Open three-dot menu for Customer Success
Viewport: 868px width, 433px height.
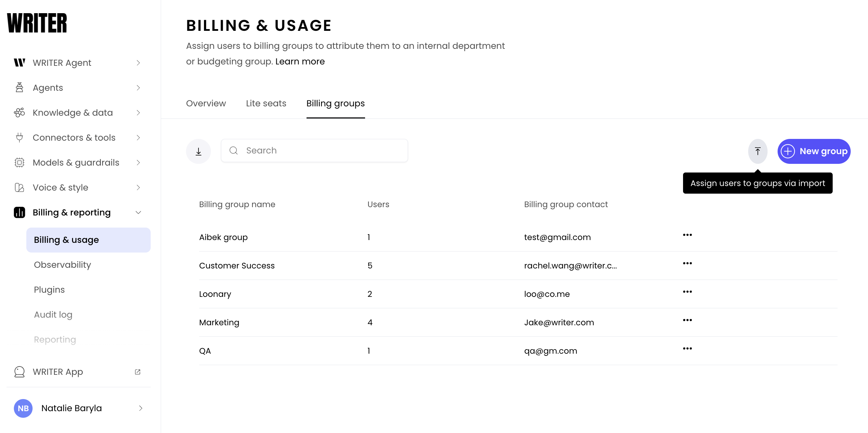[687, 264]
